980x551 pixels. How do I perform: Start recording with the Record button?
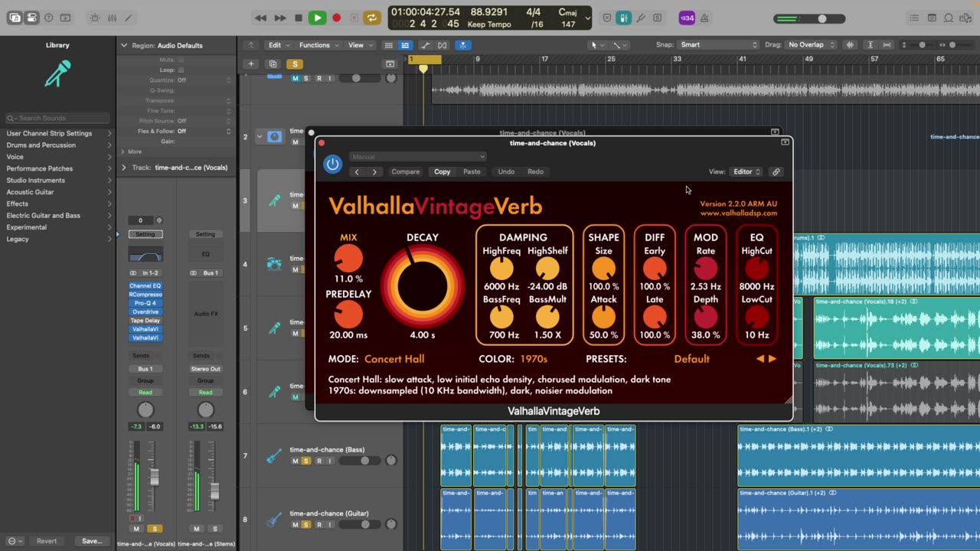click(336, 18)
